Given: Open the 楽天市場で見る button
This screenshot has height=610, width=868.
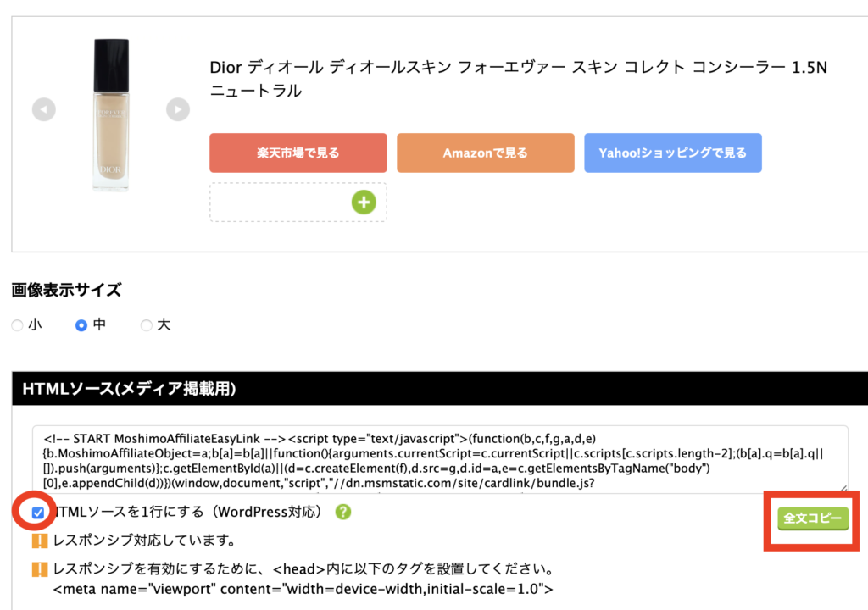Looking at the screenshot, I should (x=298, y=152).
